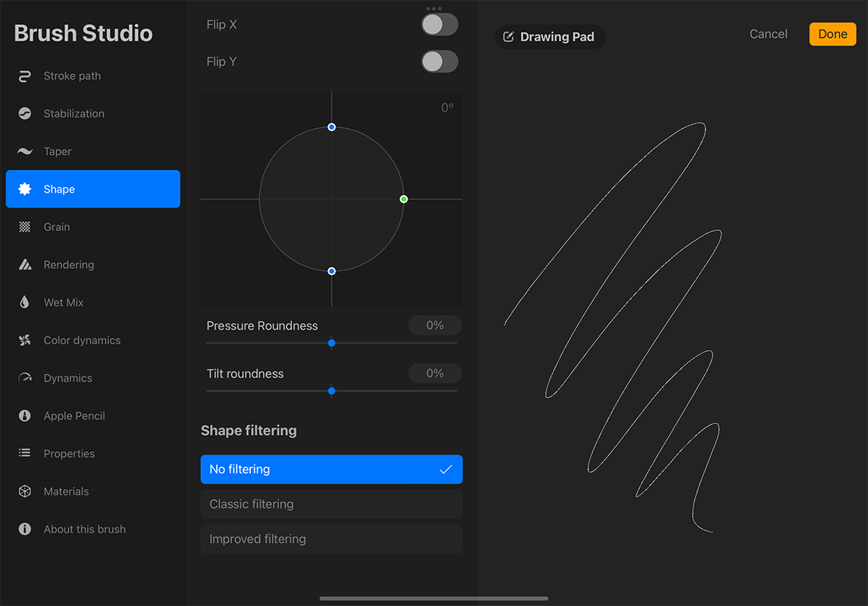Image resolution: width=868 pixels, height=606 pixels.
Task: Enable the Flip X toggle
Action: tap(439, 24)
